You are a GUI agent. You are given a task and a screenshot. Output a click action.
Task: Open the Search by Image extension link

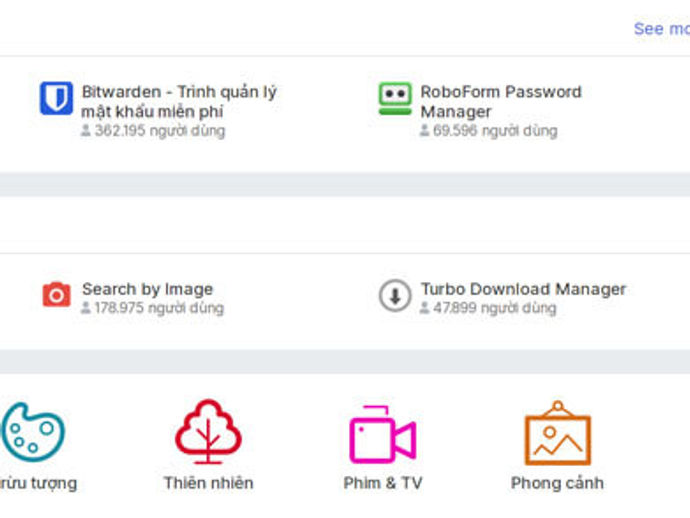click(x=147, y=289)
